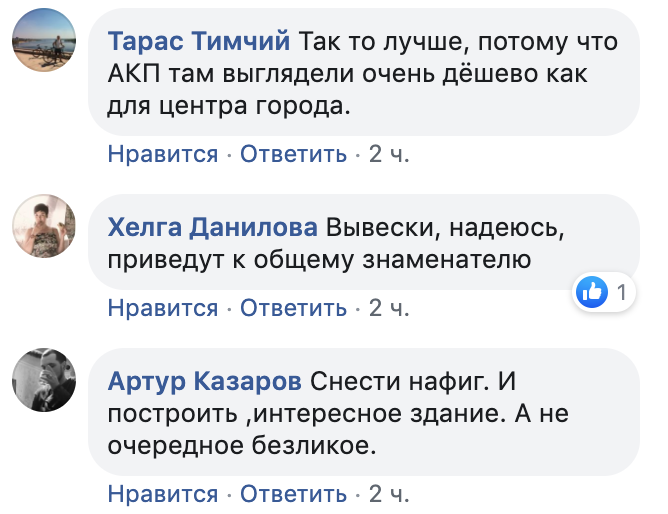668x514 pixels.
Task: Open Хелга Данилова's avatar photo
Action: click(x=44, y=228)
